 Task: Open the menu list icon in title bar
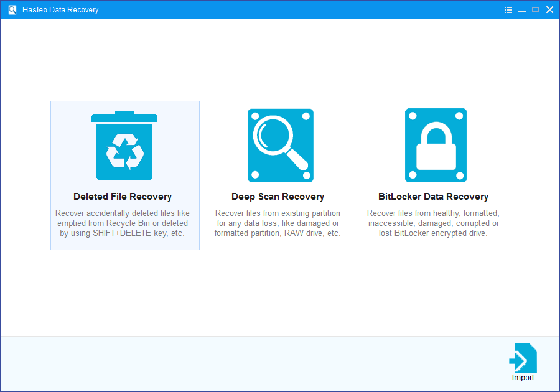coord(508,10)
